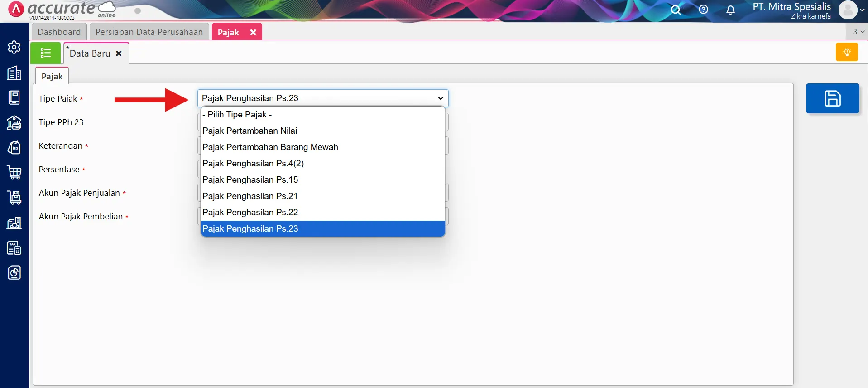Open the help question mark icon
Screen dimensions: 868x388
click(x=703, y=10)
